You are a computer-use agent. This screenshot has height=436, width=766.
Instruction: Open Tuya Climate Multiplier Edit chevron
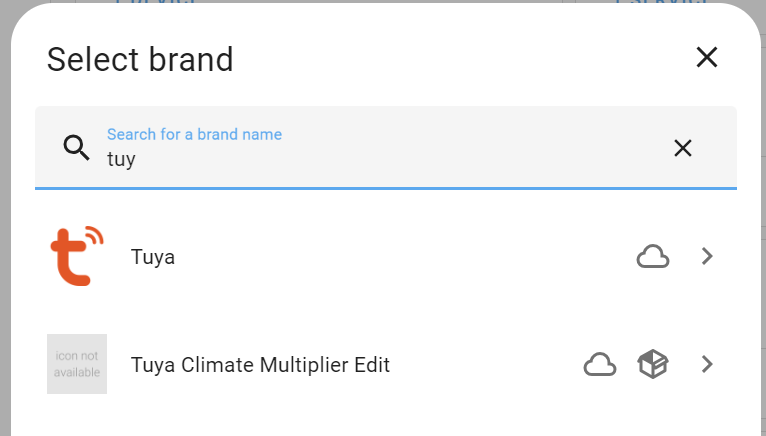click(x=707, y=364)
